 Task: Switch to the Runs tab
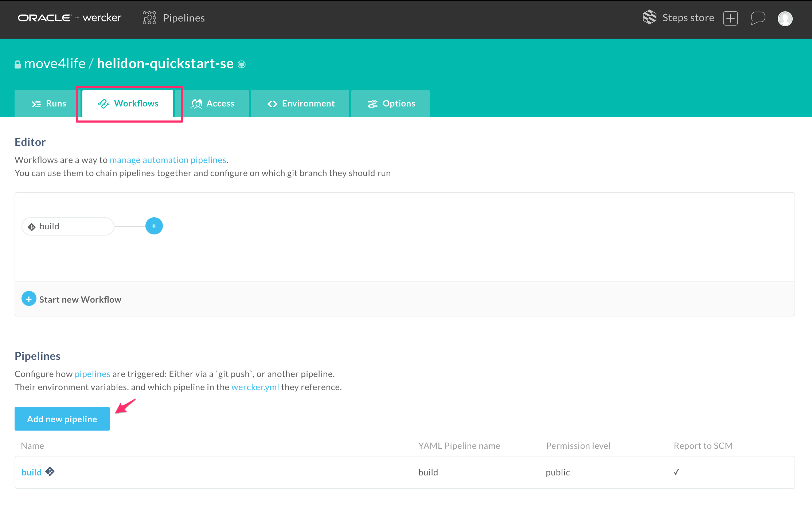click(x=48, y=104)
